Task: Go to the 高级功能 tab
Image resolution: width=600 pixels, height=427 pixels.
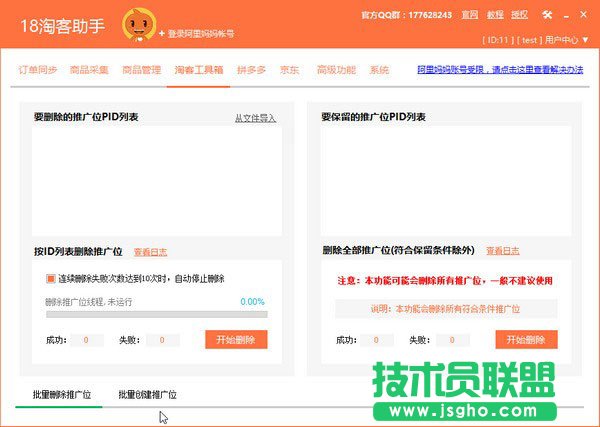Action: pyautogui.click(x=335, y=70)
